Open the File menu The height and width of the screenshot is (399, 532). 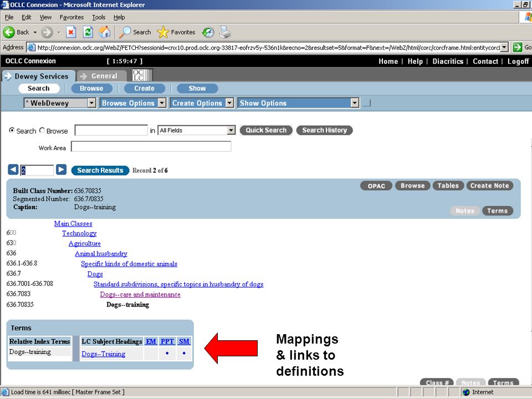9,17
